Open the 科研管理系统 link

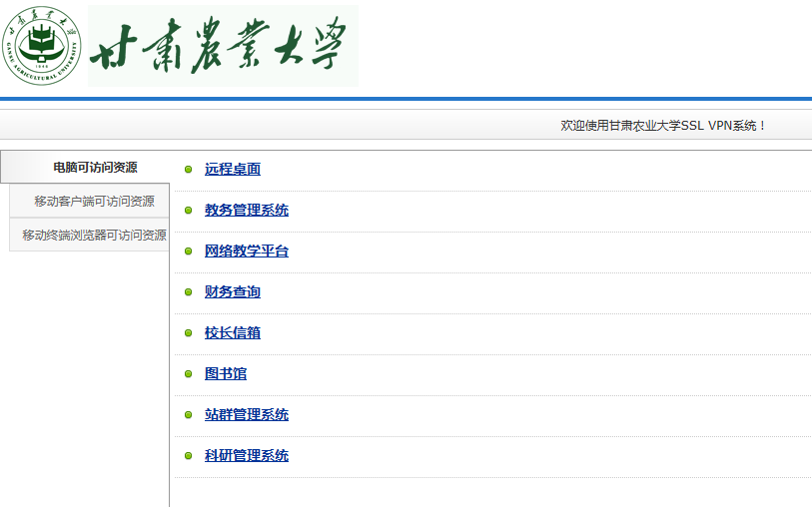[247, 455]
